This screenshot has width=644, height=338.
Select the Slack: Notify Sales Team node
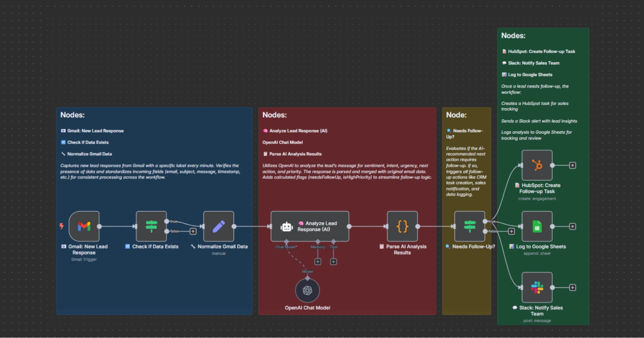[x=537, y=287]
